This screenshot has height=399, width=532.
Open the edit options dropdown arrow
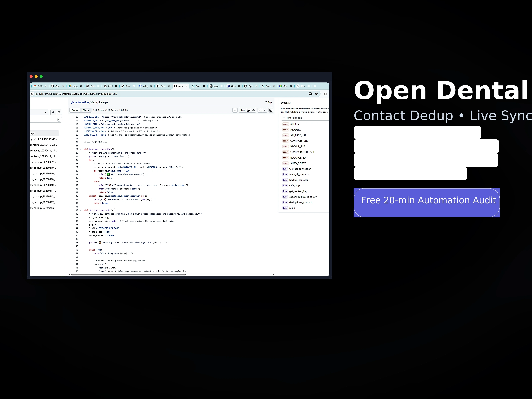pos(265,110)
